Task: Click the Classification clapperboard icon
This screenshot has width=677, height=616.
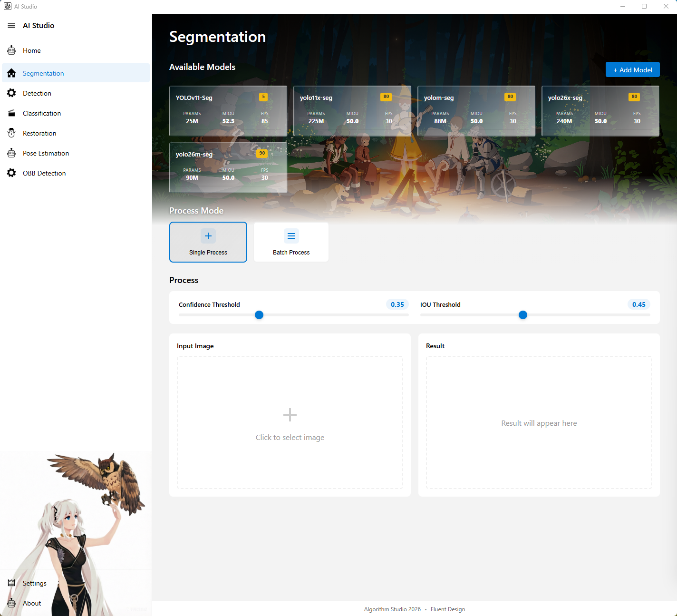Action: click(11, 113)
